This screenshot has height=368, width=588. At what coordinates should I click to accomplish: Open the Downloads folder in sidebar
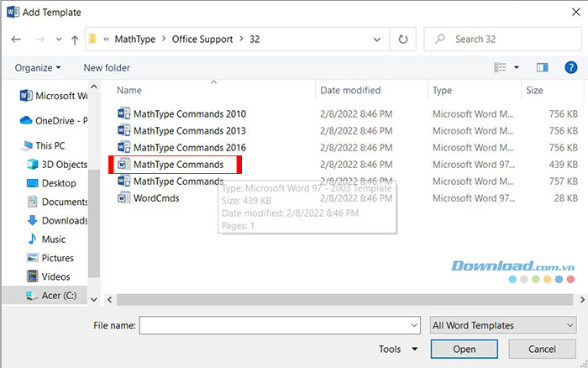coord(64,220)
